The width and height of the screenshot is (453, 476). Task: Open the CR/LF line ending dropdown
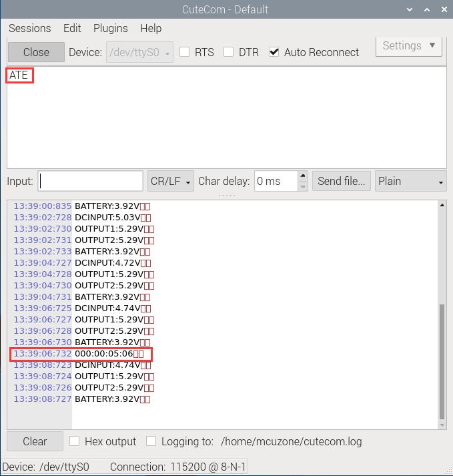point(171,181)
